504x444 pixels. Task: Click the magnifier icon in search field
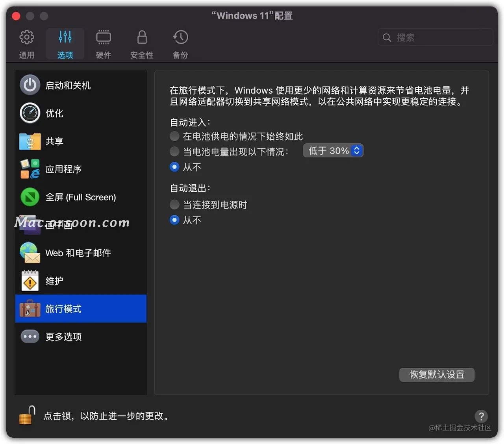pyautogui.click(x=387, y=37)
